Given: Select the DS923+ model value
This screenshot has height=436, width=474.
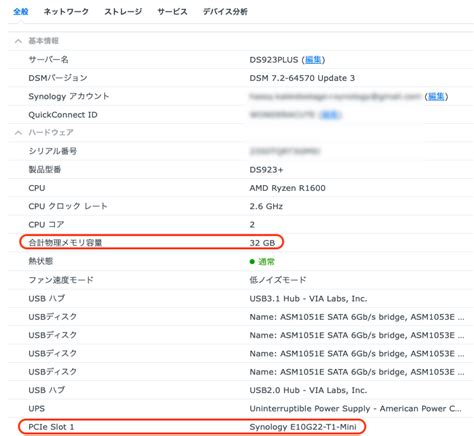Looking at the screenshot, I should point(266,170).
